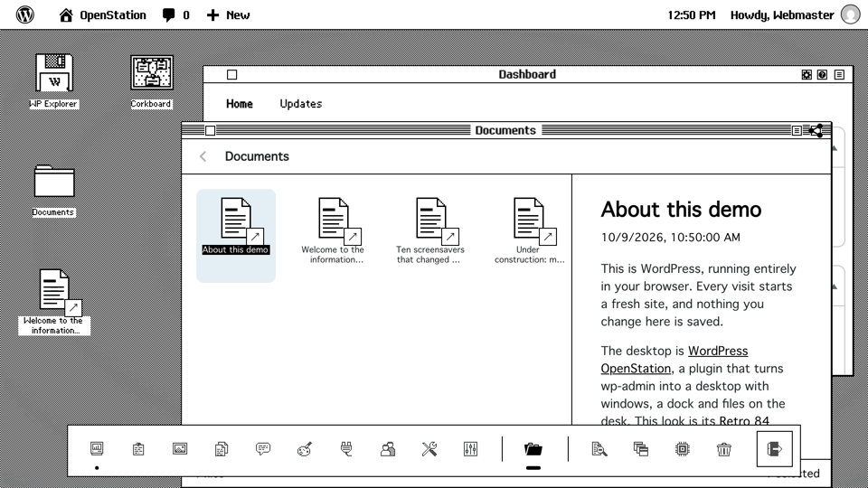Open the stacked windows icon in dock
868x488 pixels.
click(x=640, y=449)
